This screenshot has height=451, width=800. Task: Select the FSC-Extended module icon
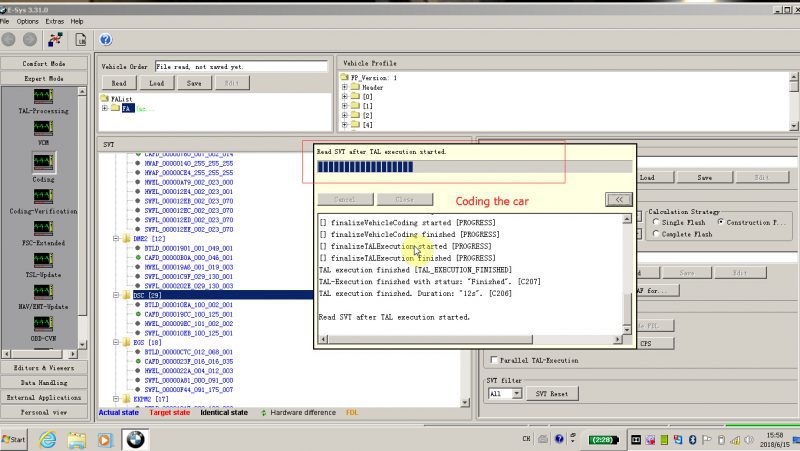point(43,228)
